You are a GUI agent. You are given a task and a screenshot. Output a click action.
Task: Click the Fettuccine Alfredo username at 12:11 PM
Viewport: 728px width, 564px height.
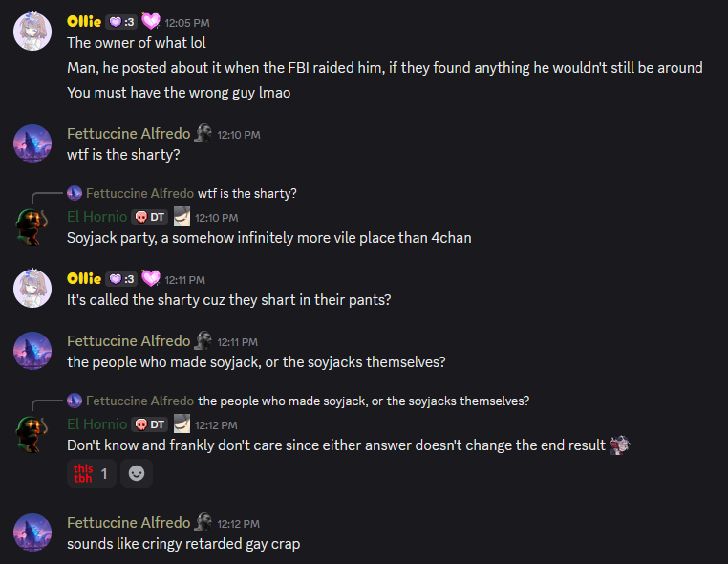[128, 341]
